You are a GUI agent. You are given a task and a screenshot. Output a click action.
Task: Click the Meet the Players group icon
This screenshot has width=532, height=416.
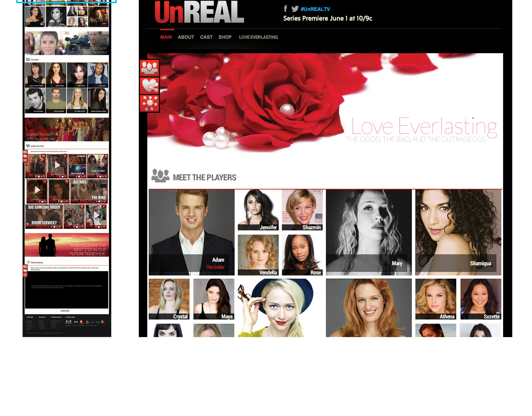(160, 175)
